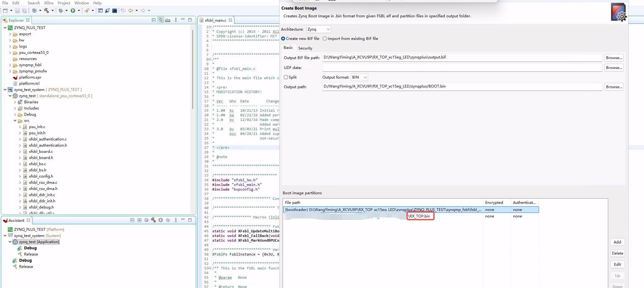The width and height of the screenshot is (644, 288).
Task: Collapse the zynq_test_system project node
Action: point(5,90)
